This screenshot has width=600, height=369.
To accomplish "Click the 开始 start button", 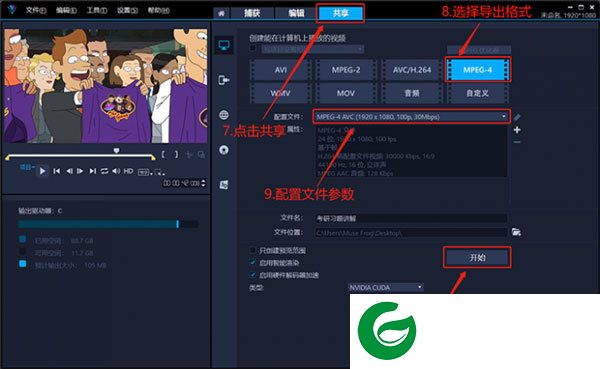I will 477,258.
